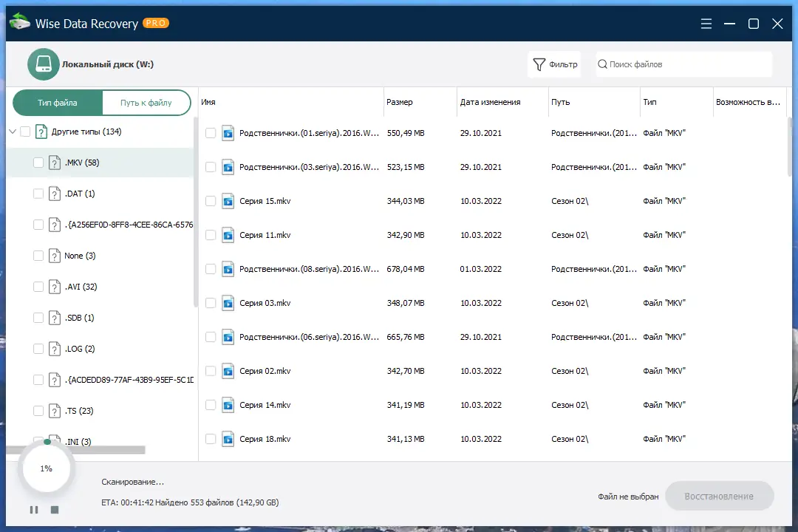Click the file type icon of .LOG (2)

[x=55, y=349]
